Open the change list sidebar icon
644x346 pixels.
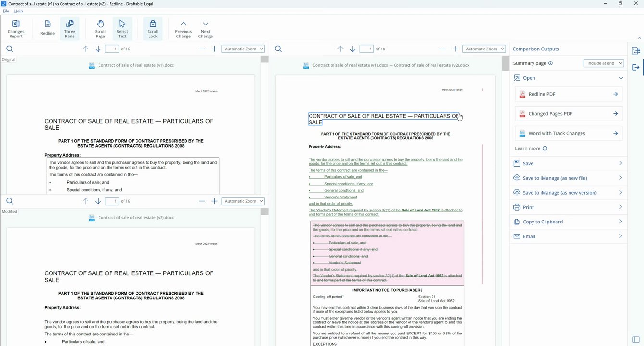(x=636, y=50)
